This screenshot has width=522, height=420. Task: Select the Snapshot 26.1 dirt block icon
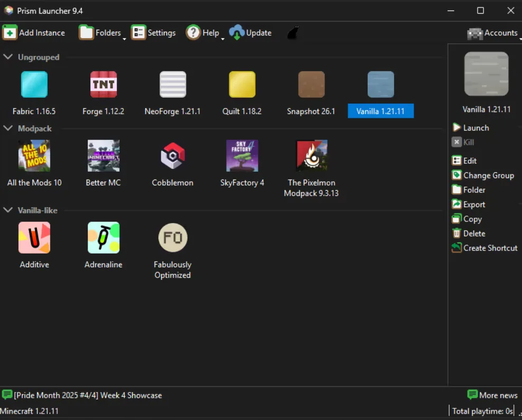tap(311, 84)
